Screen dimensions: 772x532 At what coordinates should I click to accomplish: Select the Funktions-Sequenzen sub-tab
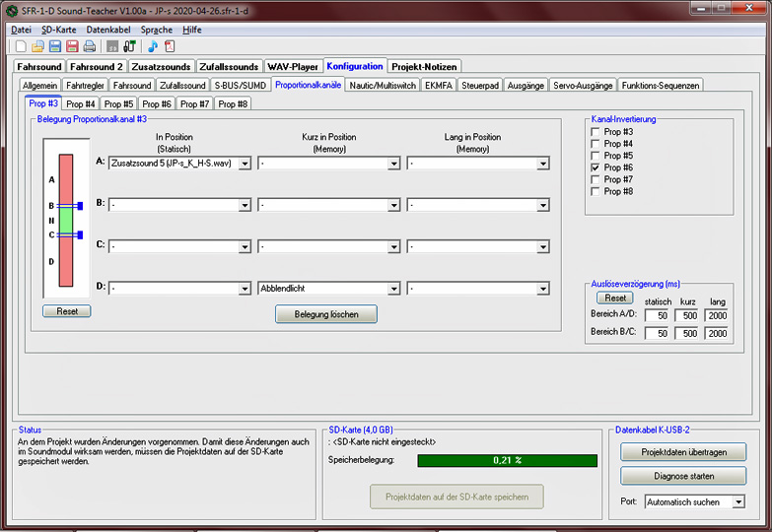[x=661, y=85]
